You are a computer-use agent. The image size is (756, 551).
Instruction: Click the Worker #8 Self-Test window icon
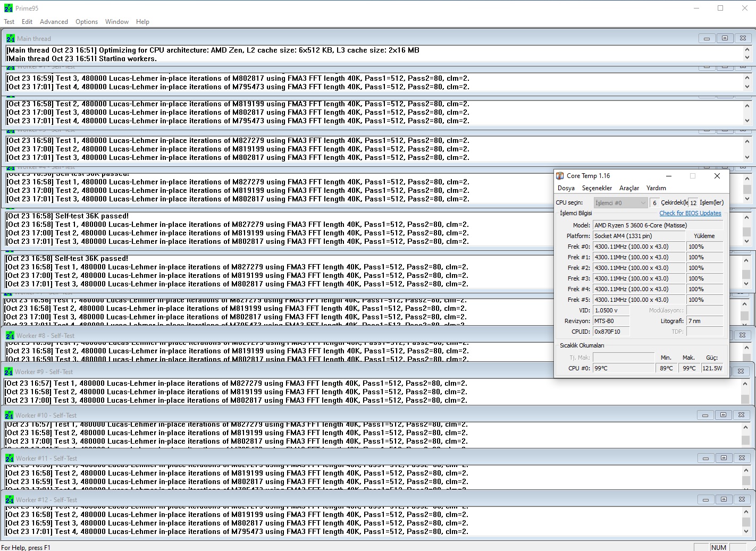[x=10, y=335]
